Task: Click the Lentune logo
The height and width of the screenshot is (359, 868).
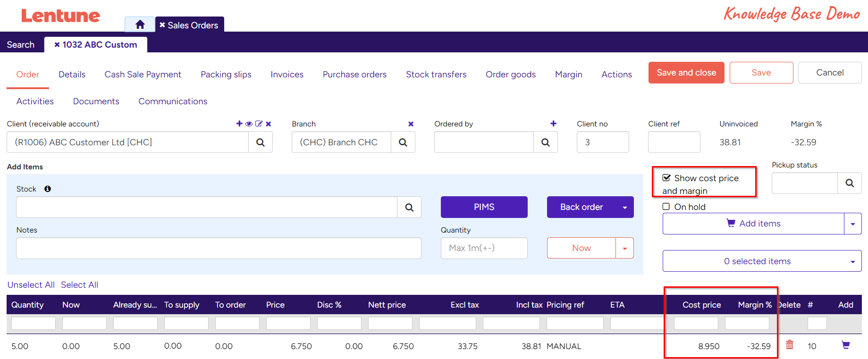Action: click(x=60, y=16)
